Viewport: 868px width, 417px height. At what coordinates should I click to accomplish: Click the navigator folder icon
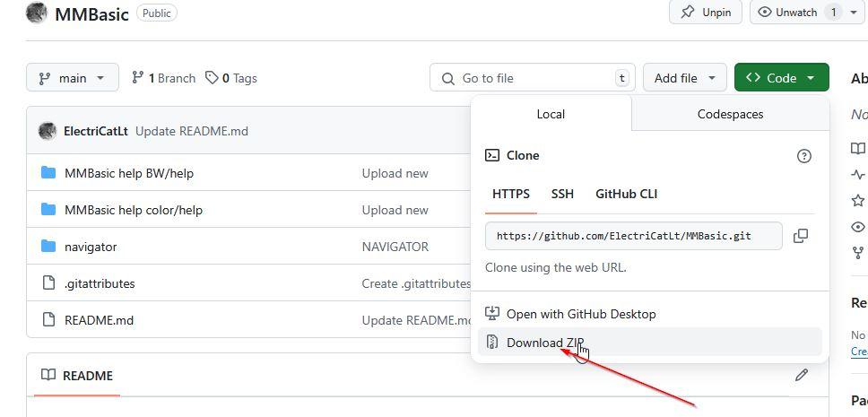click(x=48, y=247)
